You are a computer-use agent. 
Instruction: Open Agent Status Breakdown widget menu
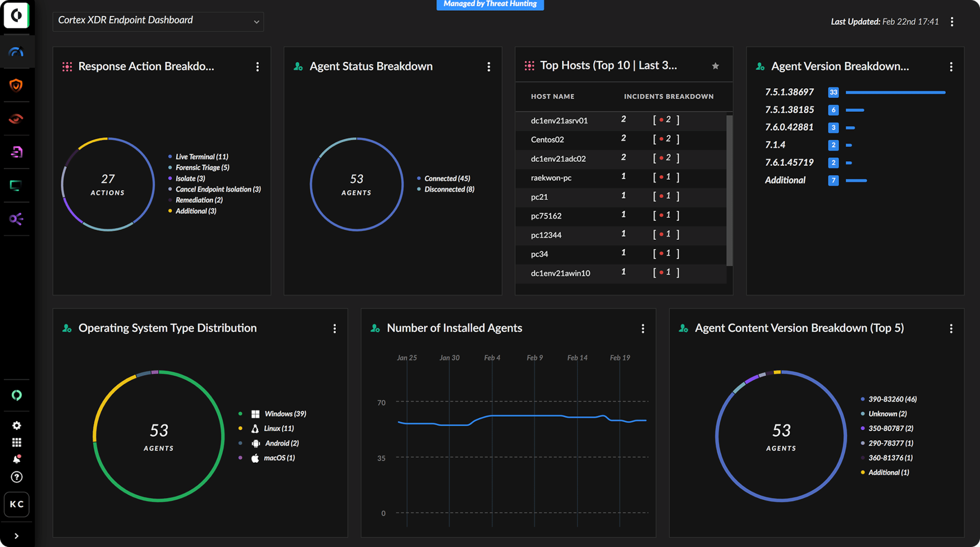point(488,67)
